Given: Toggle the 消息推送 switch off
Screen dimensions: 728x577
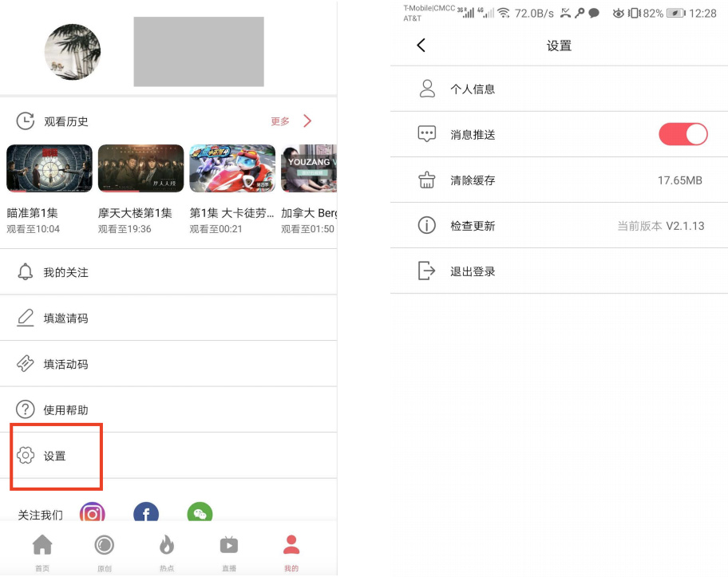Looking at the screenshot, I should click(x=682, y=134).
